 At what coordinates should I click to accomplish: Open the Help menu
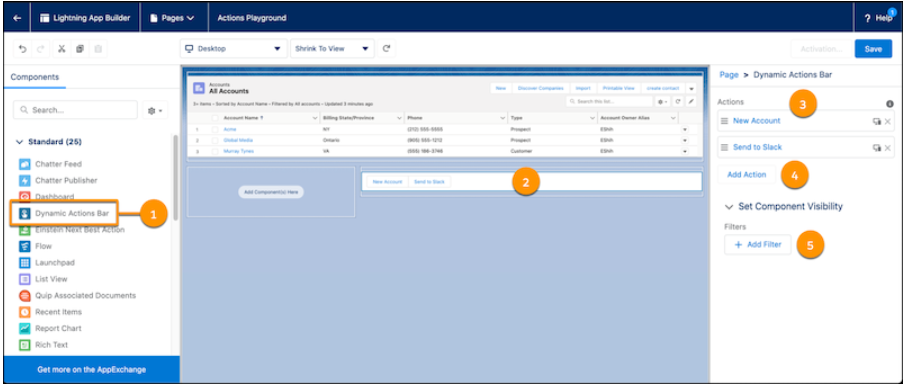[x=878, y=18]
